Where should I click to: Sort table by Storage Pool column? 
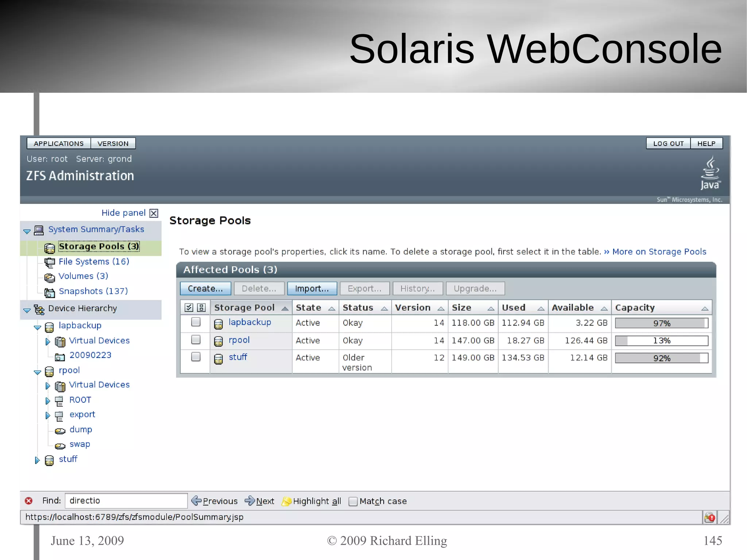[251, 308]
